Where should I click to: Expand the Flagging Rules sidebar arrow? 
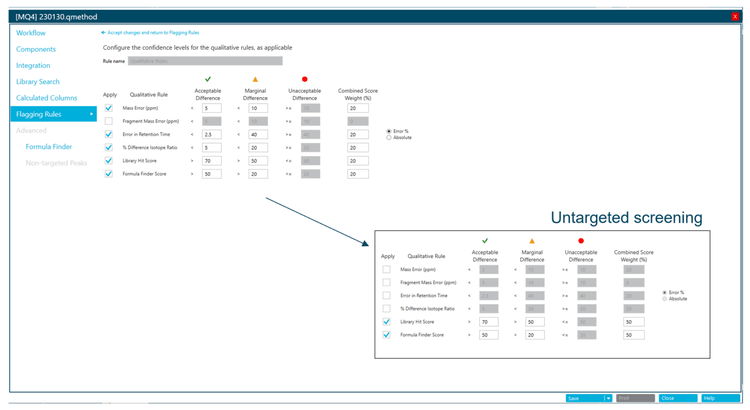92,114
